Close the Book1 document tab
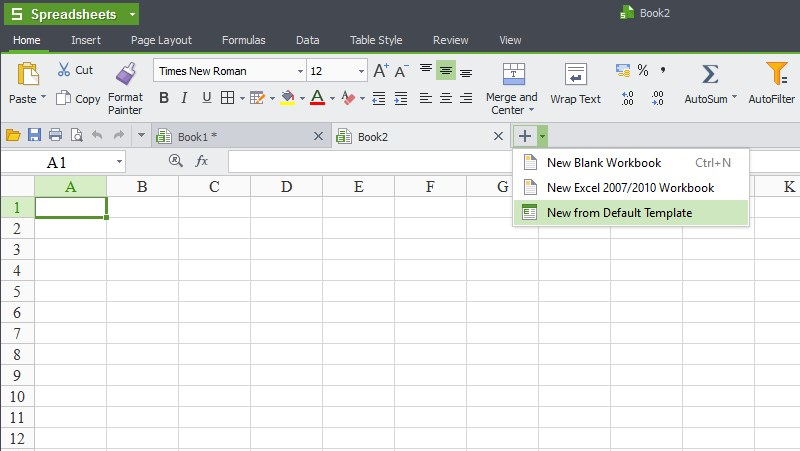The width and height of the screenshot is (800, 451). click(x=318, y=136)
